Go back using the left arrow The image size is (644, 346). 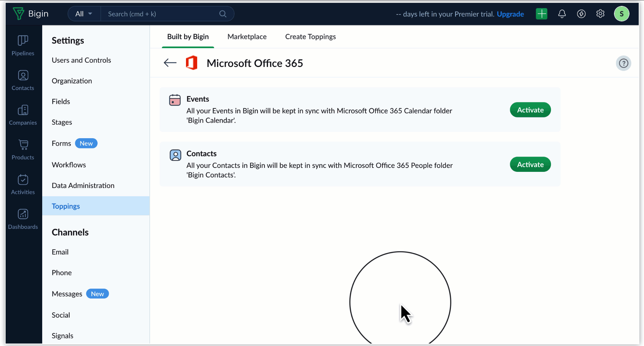pyautogui.click(x=170, y=63)
